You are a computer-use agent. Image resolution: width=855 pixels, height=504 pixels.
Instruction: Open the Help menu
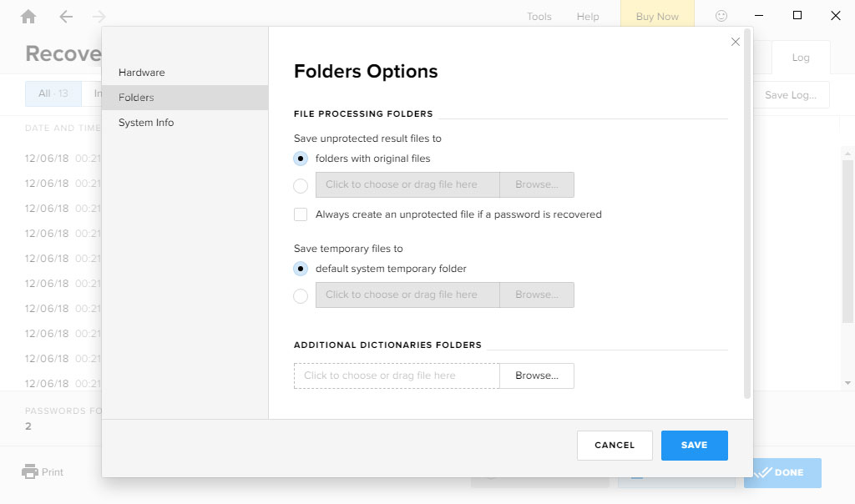coord(588,17)
